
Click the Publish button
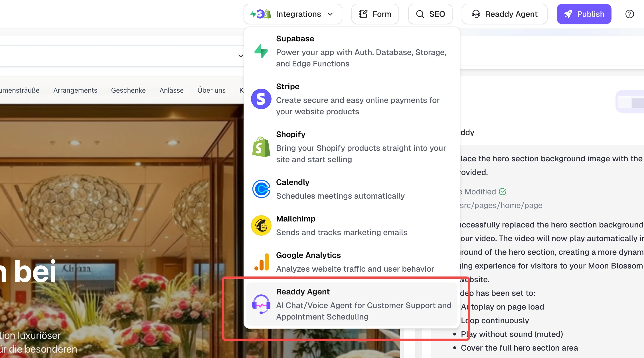point(584,14)
